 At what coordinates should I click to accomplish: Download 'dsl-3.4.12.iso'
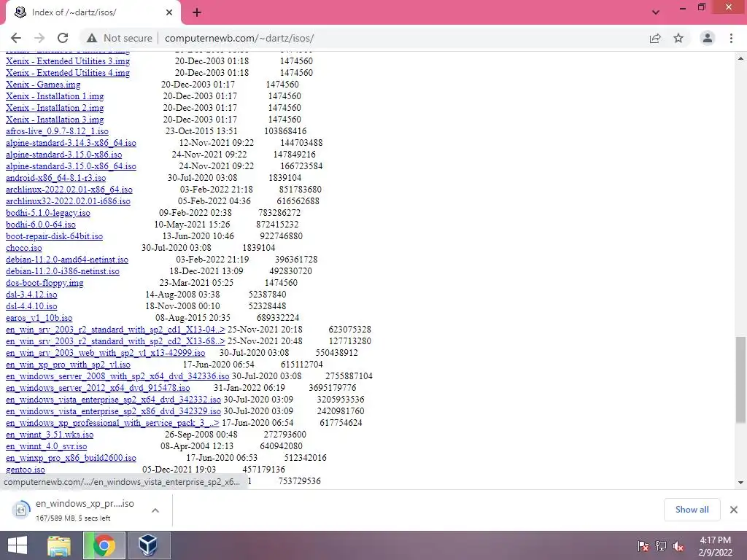pos(31,295)
